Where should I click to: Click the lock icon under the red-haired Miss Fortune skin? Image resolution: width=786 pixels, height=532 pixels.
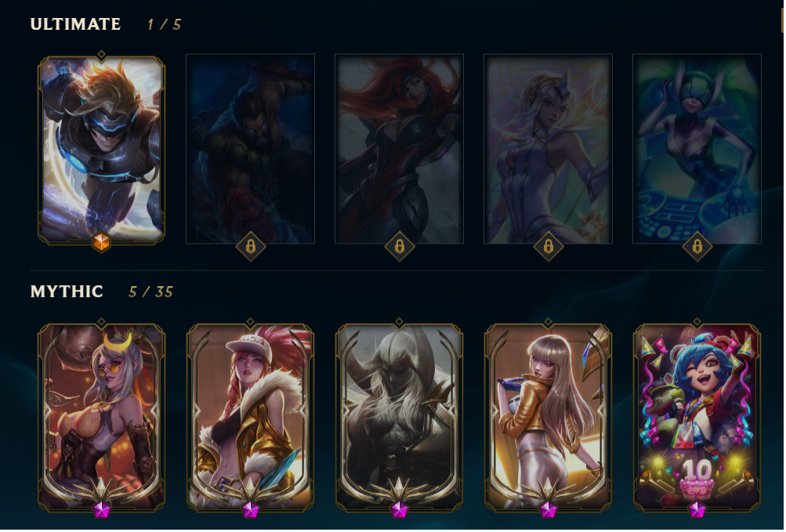[400, 247]
